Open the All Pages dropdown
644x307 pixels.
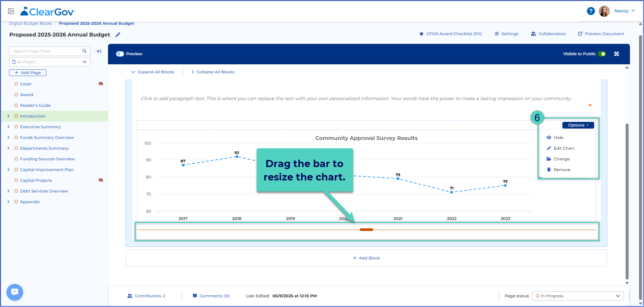(x=50, y=62)
